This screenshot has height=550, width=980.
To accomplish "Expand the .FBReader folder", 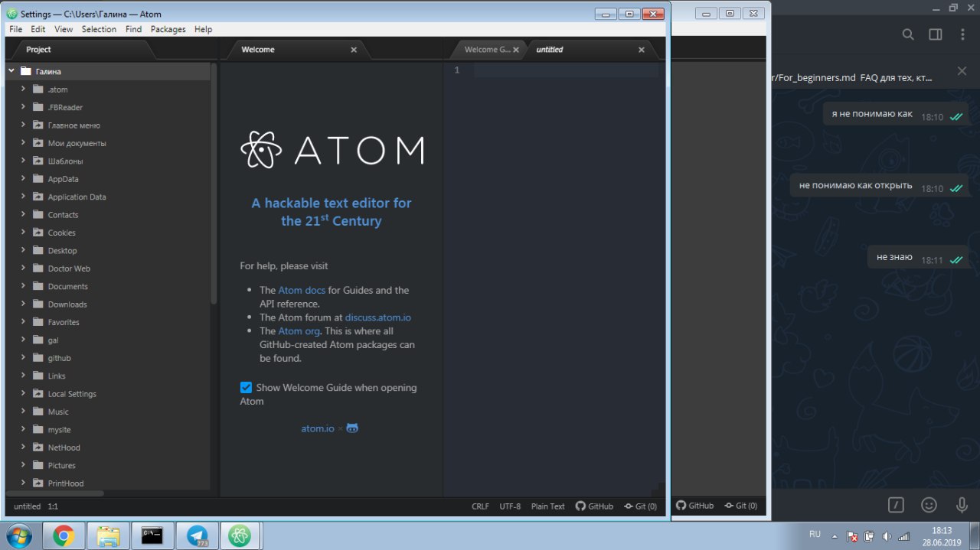I will click(24, 107).
